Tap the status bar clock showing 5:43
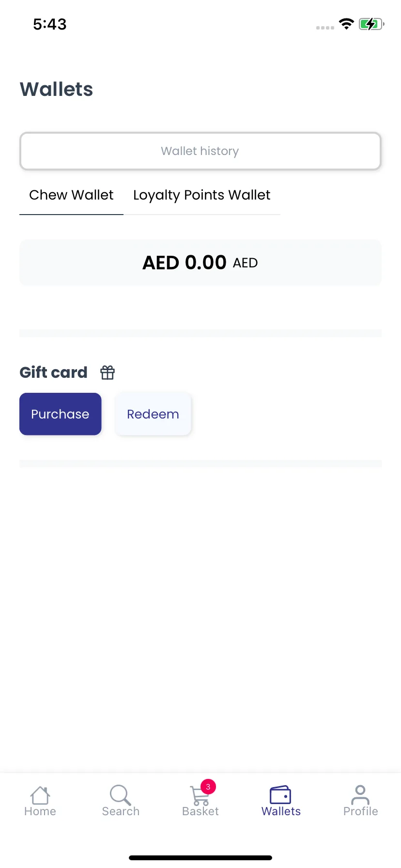The image size is (401, 868). coord(50,24)
